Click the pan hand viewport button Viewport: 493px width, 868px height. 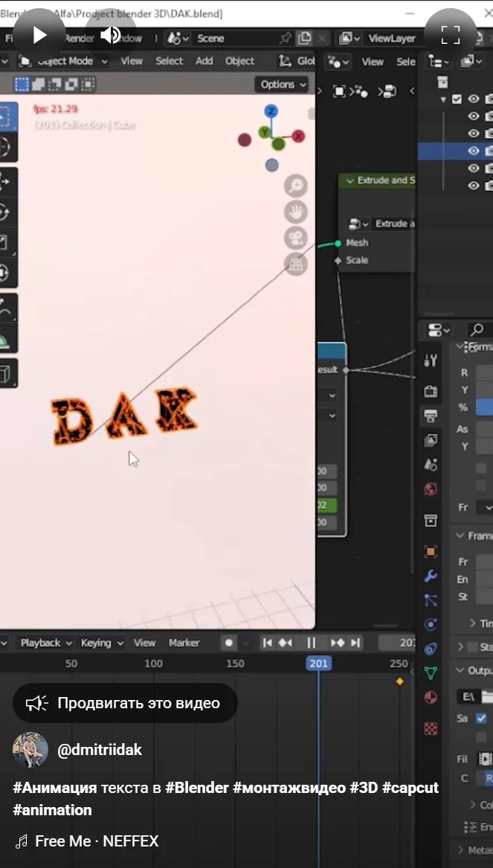click(x=296, y=212)
